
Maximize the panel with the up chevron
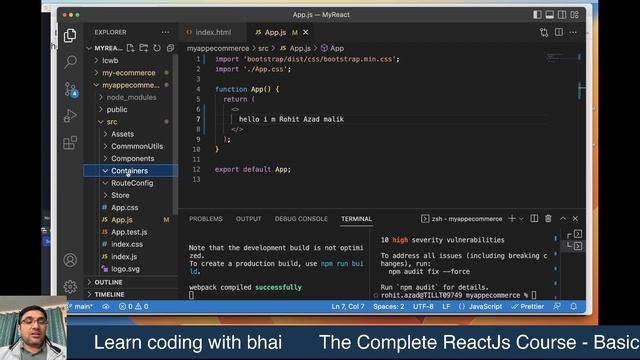click(x=563, y=219)
